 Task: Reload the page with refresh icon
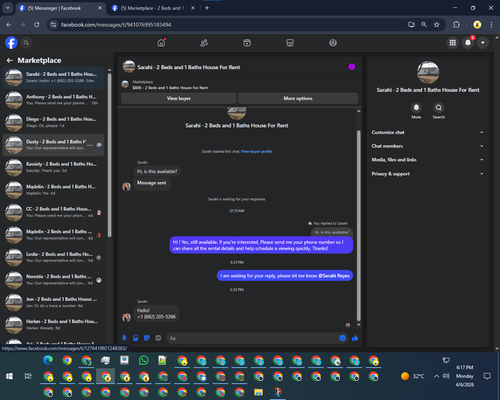(37, 25)
